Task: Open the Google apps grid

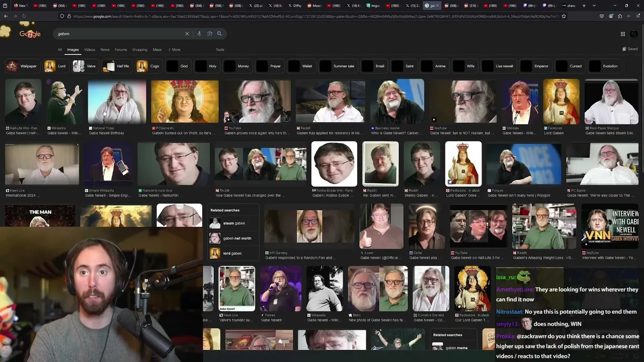Action: 623,34
